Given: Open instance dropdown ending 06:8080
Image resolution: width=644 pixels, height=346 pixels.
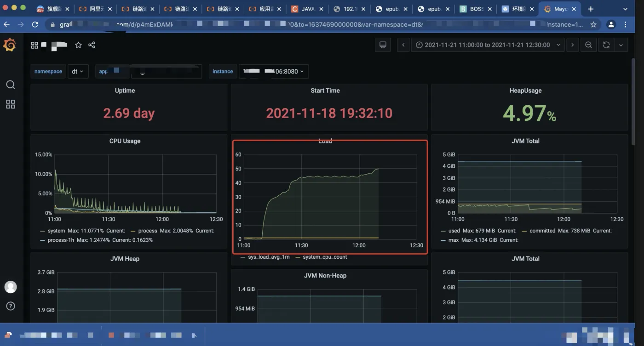Looking at the screenshot, I should (x=273, y=71).
